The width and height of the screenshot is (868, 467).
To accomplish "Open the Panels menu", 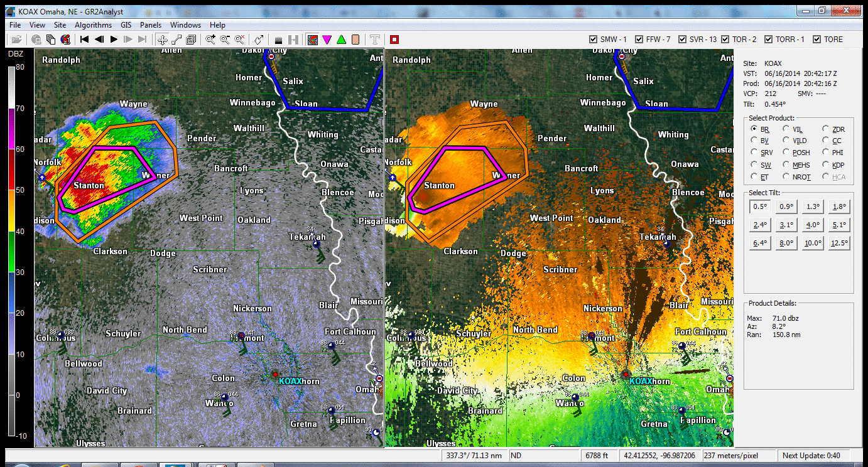I will [150, 25].
